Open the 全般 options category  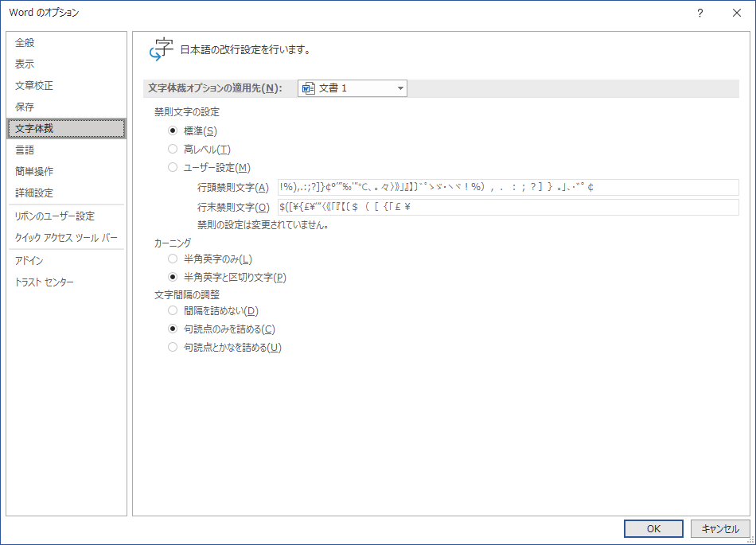[67, 42]
